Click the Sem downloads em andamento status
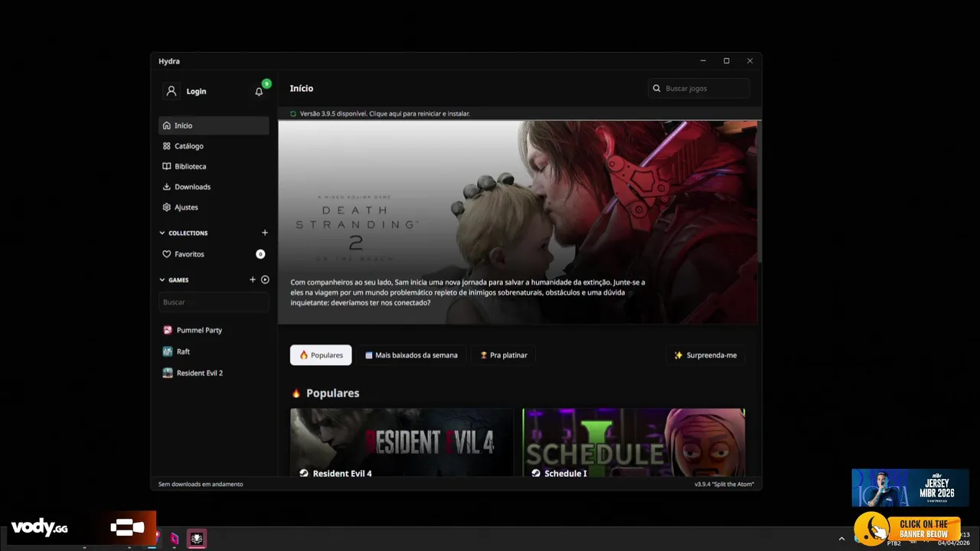Image resolution: width=980 pixels, height=551 pixels. coord(201,484)
